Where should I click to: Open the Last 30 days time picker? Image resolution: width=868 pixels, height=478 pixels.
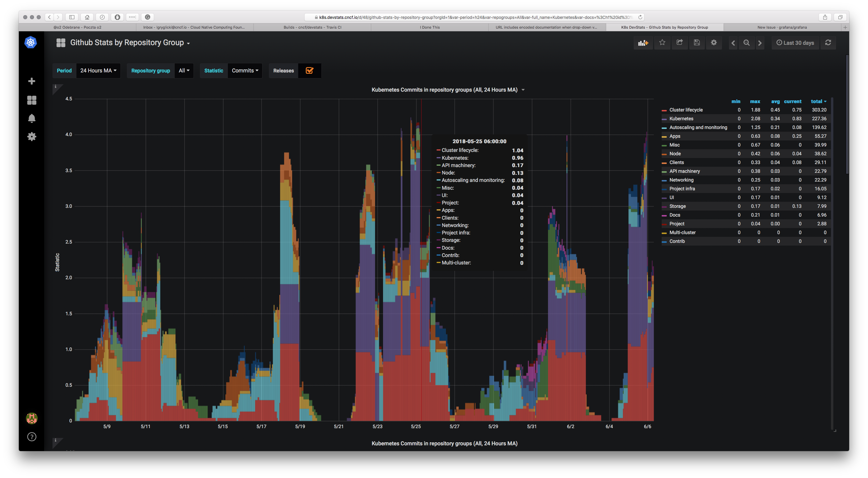pyautogui.click(x=795, y=43)
